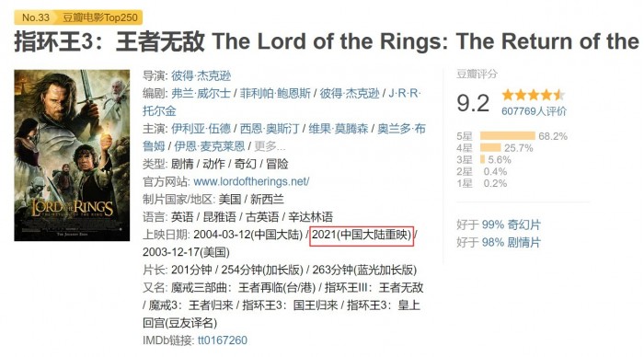Open actor 伊利亚·伍德 link
The image size is (644, 357).
pyautogui.click(x=201, y=129)
